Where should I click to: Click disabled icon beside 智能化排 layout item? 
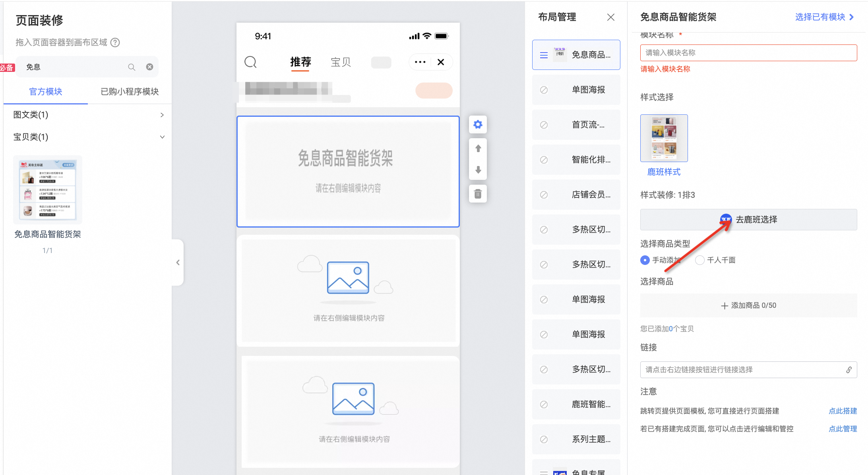point(544,160)
